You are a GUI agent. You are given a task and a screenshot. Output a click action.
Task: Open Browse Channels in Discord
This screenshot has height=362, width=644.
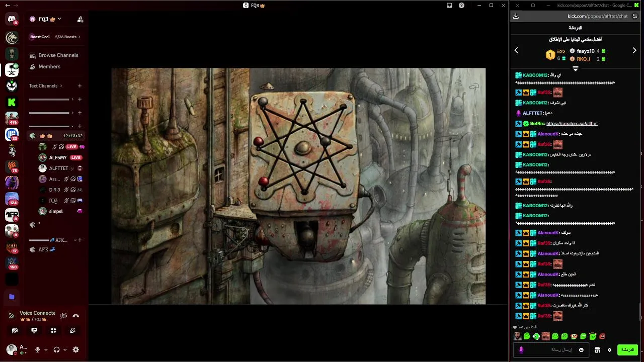pyautogui.click(x=54, y=55)
